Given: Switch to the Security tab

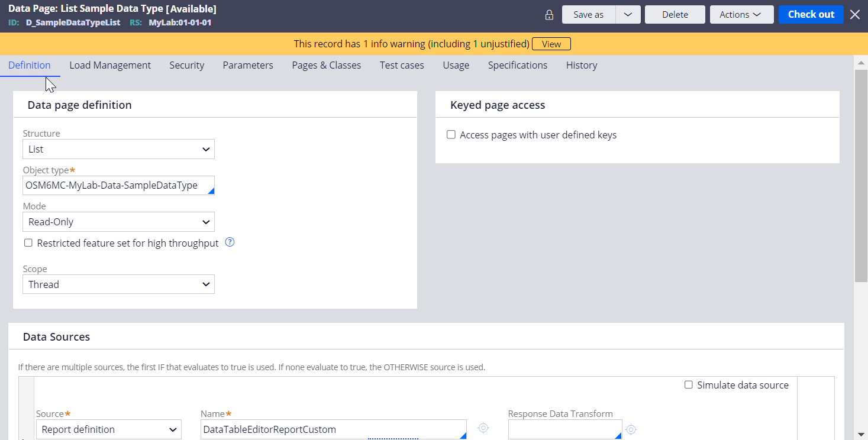Looking at the screenshot, I should (x=187, y=65).
